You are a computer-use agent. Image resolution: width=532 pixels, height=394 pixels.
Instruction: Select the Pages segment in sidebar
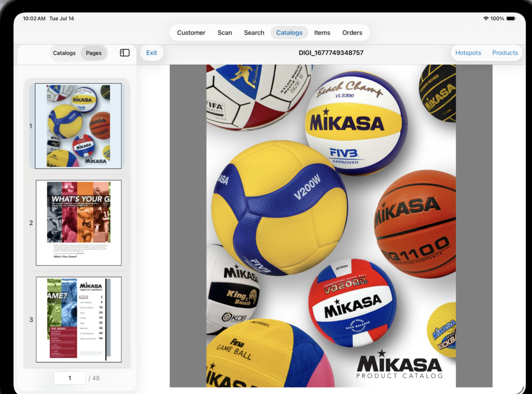pos(94,53)
